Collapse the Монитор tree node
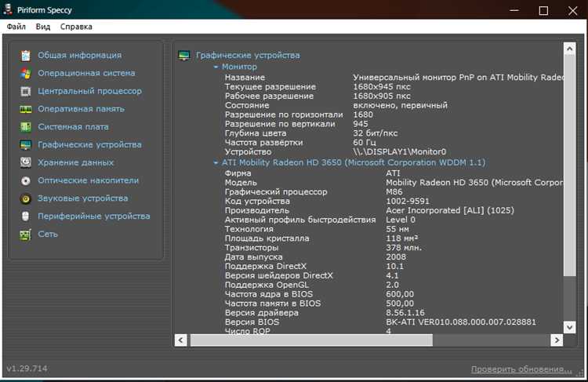Image resolution: width=588 pixels, height=382 pixels. point(216,67)
